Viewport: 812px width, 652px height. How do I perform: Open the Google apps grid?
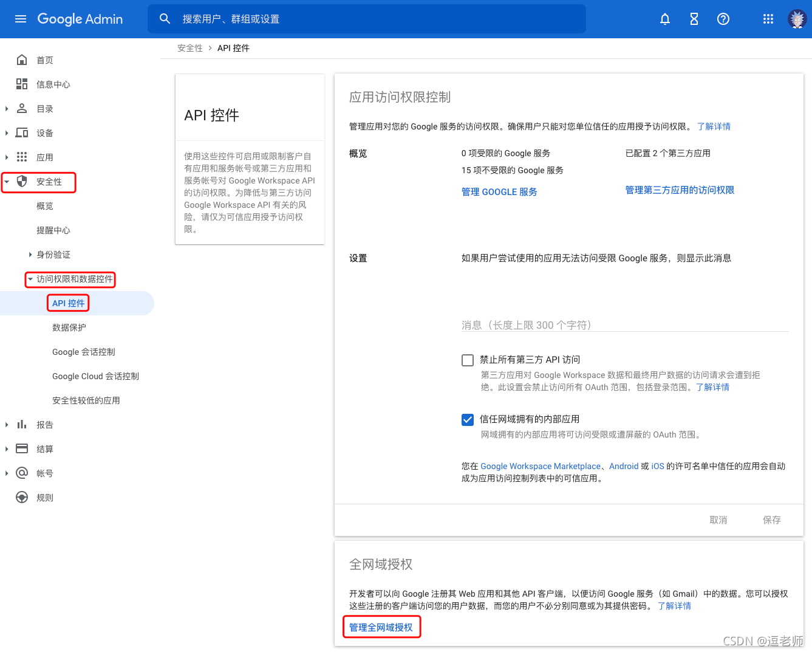coord(768,19)
